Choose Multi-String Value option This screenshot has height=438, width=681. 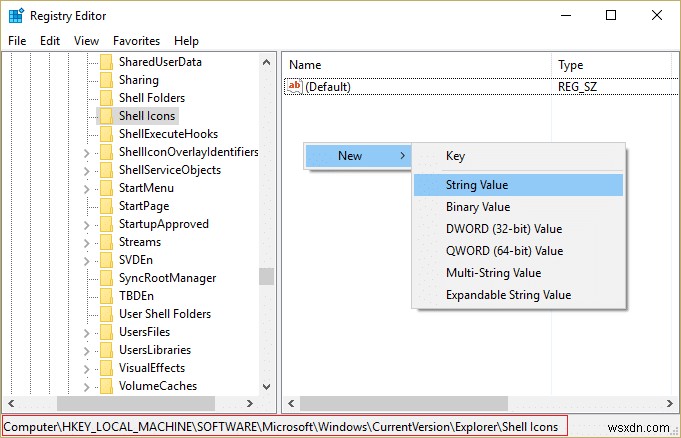518,273
